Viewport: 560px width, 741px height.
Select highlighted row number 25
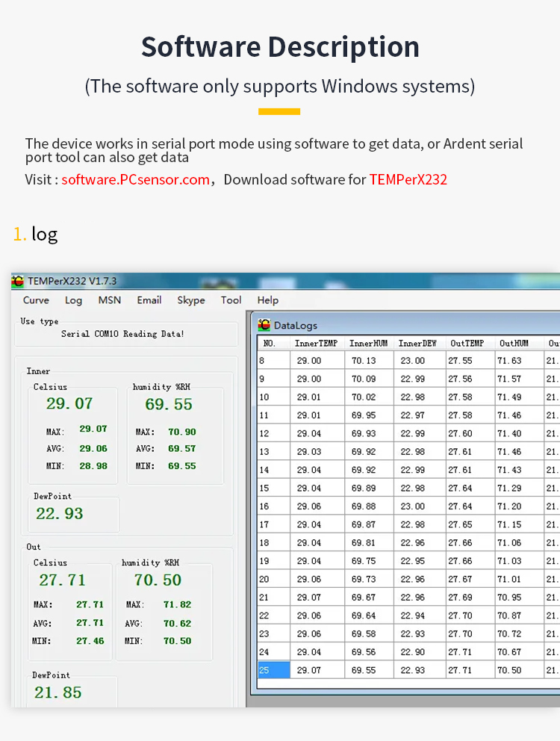(x=273, y=670)
